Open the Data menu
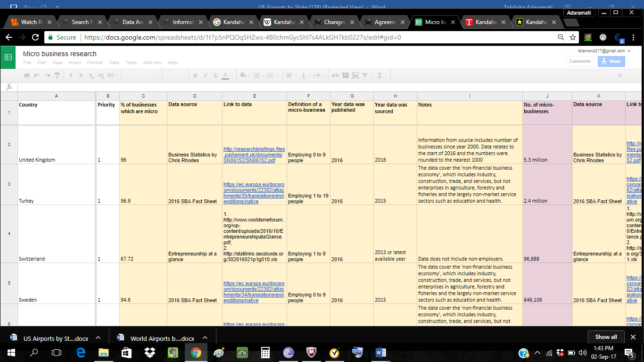Screen dimensions: 644x362 pos(114,62)
